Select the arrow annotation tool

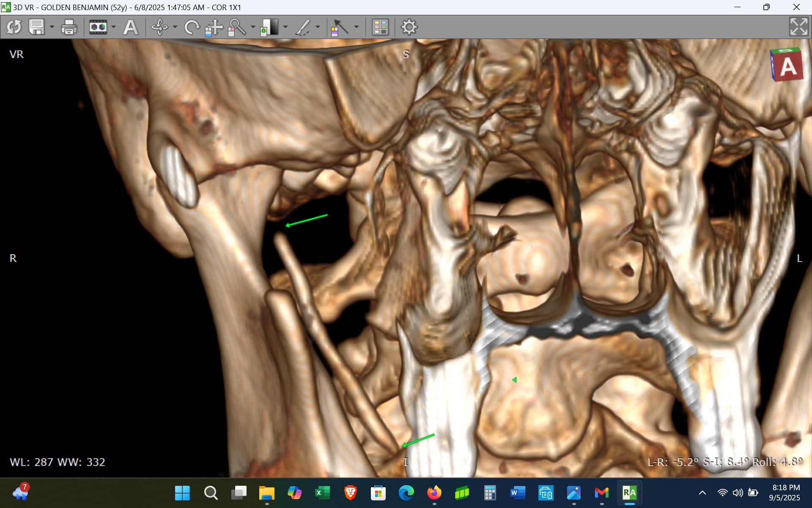point(340,28)
